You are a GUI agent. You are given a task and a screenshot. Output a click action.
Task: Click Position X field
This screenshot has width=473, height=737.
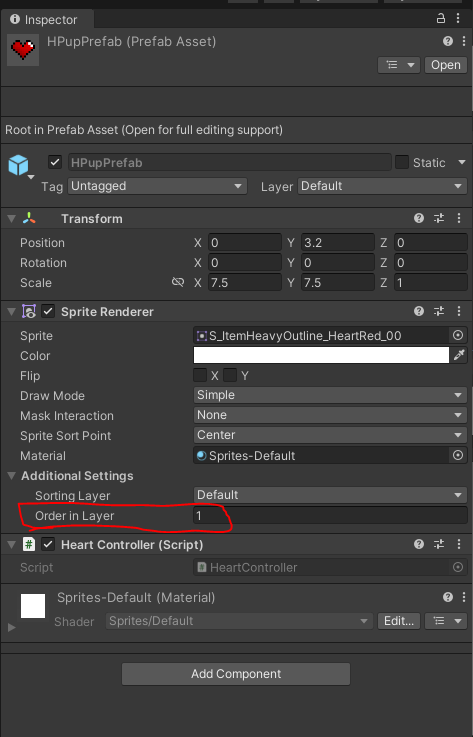(x=244, y=243)
